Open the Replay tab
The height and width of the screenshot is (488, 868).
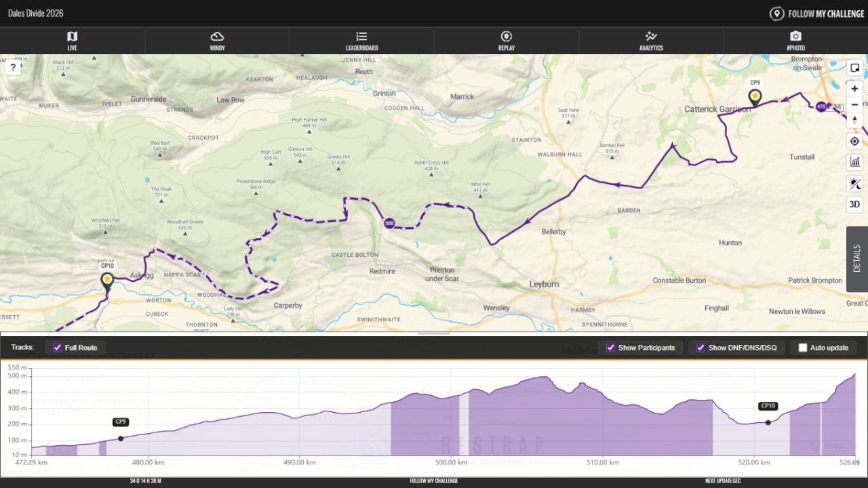pos(506,41)
